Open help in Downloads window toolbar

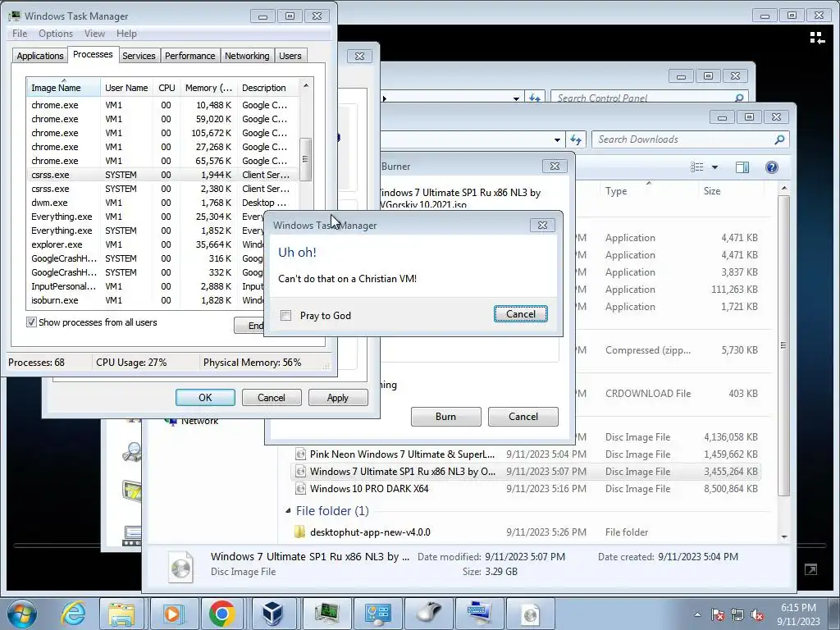coord(771,167)
